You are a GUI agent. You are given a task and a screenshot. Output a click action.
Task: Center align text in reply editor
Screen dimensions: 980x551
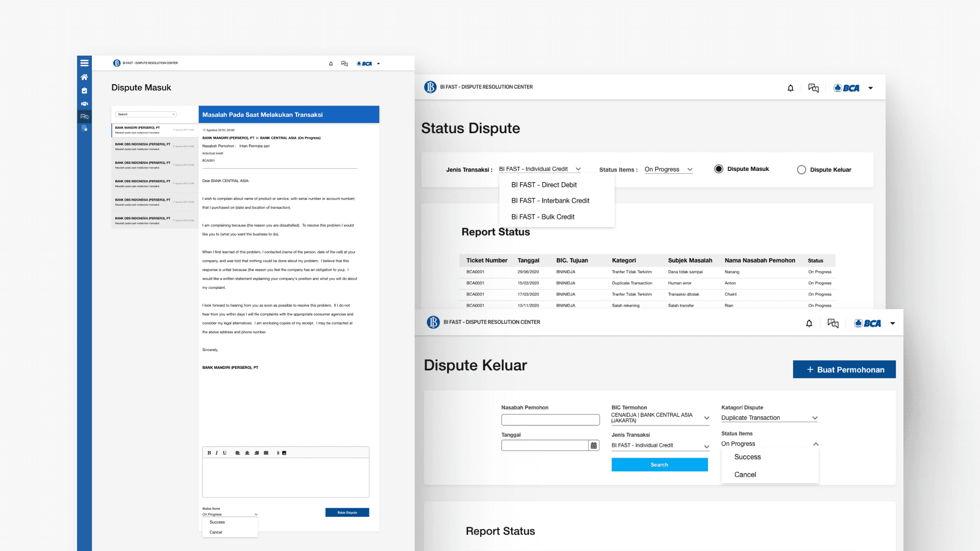coord(247,453)
